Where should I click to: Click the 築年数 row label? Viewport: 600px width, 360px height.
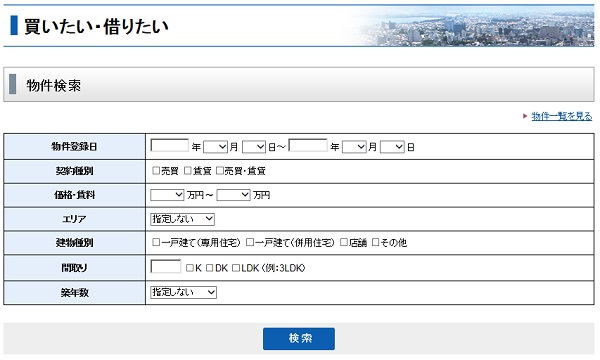click(x=74, y=293)
